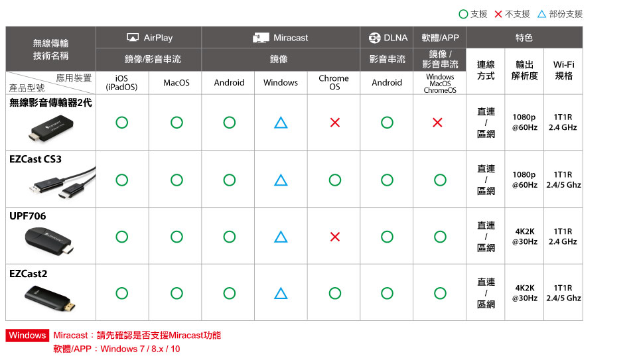Click the UPF706 product name
This screenshot has height=364, width=637.
coord(28,216)
